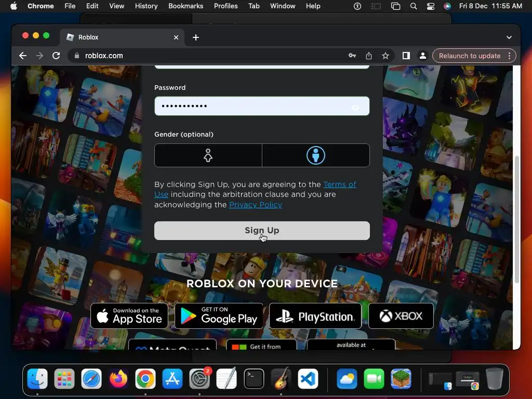Click the Siri menu bar icon

pos(447,6)
